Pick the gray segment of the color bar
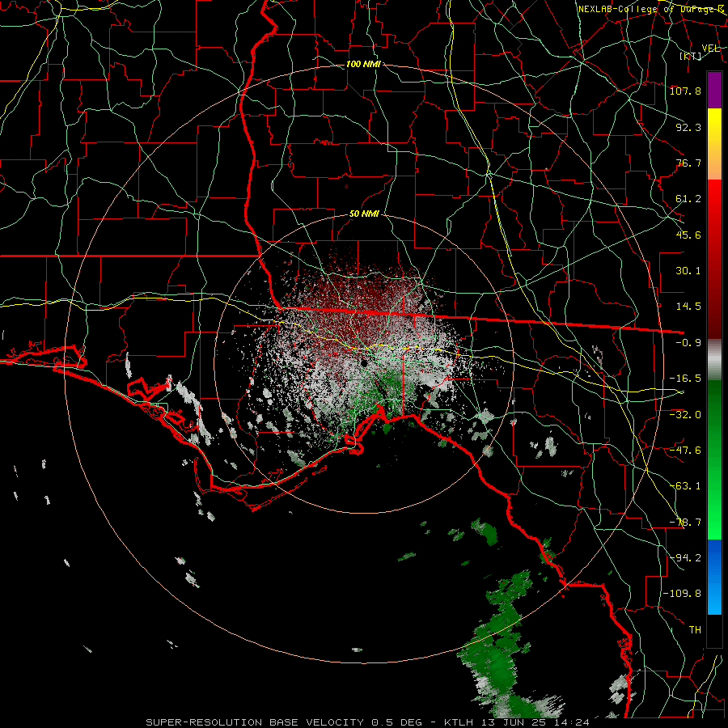 (714, 360)
